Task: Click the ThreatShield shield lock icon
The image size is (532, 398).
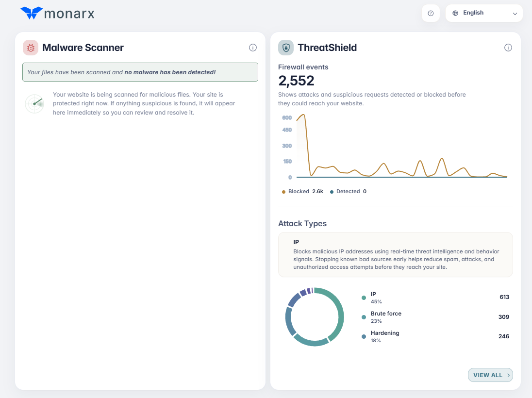Action: coord(286,48)
